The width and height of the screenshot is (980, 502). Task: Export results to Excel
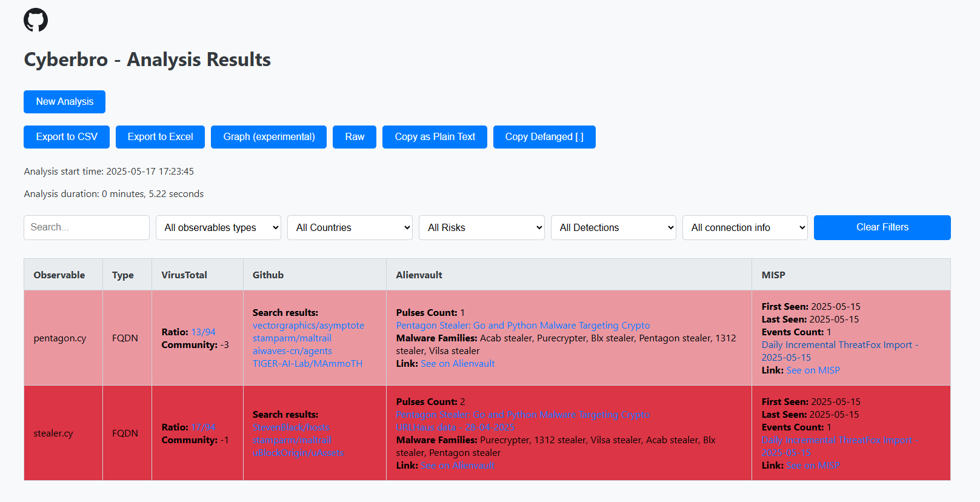160,137
